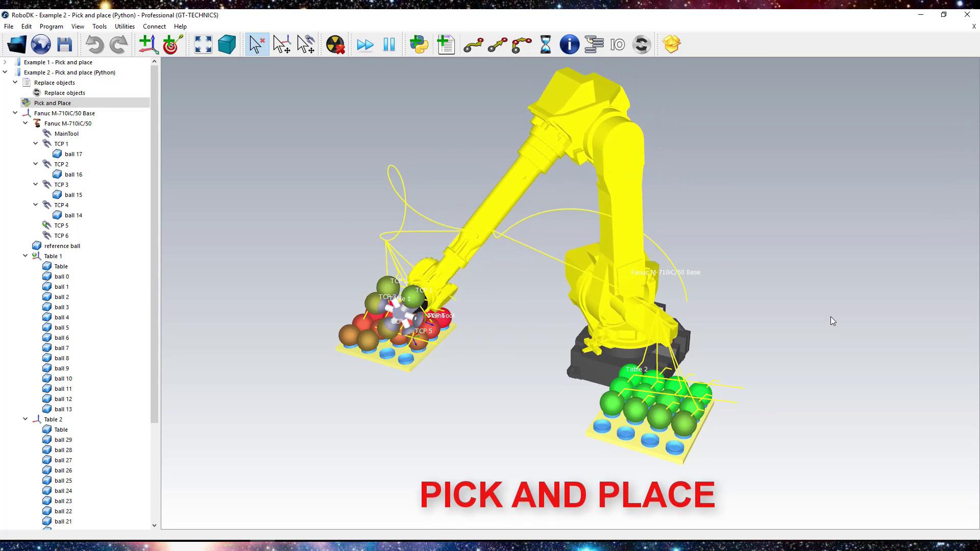The height and width of the screenshot is (551, 980).
Task: Open the online library globe icon
Action: [x=40, y=44]
